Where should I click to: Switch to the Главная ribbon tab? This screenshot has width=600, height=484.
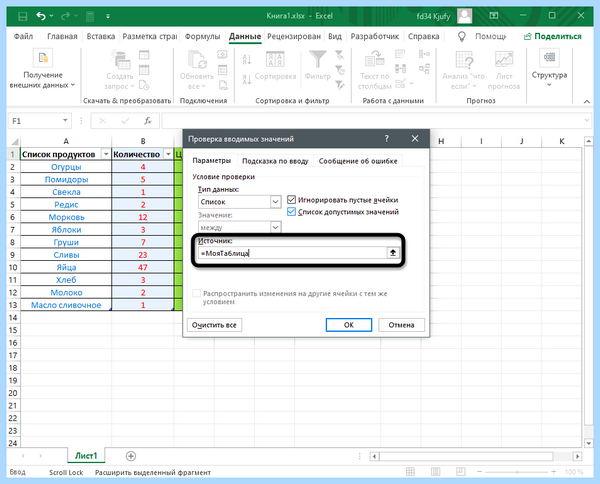click(62, 36)
